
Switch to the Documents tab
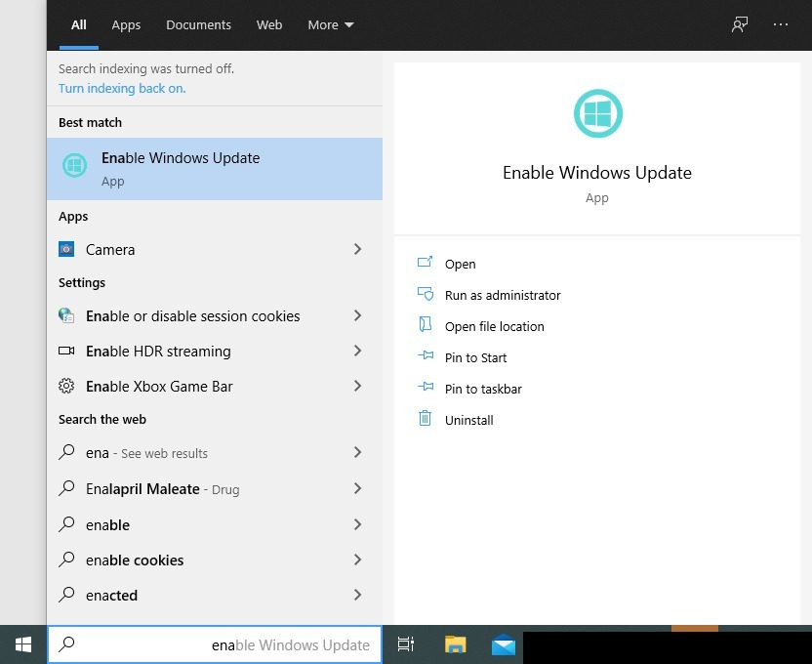click(x=198, y=24)
